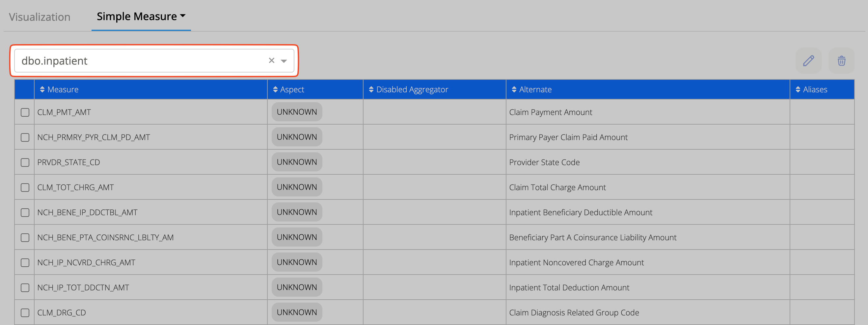The image size is (868, 325).
Task: Click UNKNOWN aspect badge for NCH_PRMRY_PYR_CLM_PD_AMT
Action: point(296,137)
